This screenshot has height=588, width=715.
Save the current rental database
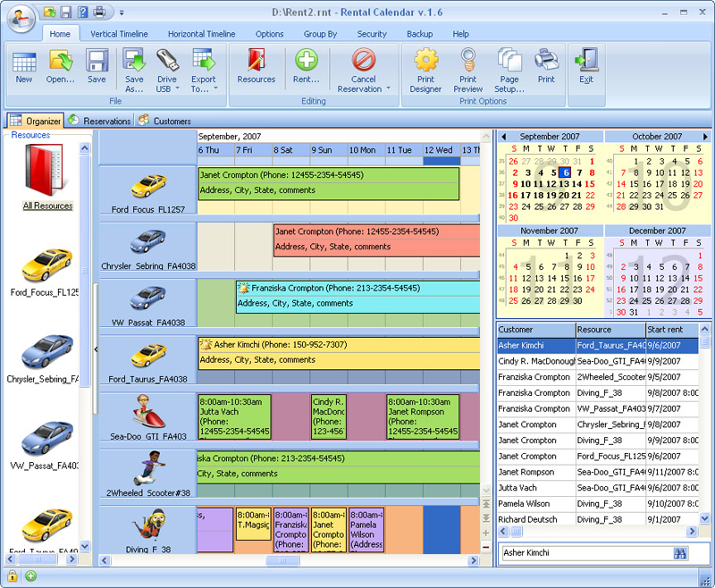tap(96, 71)
